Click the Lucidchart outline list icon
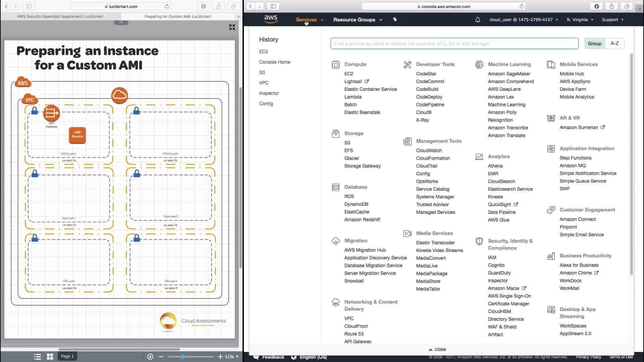 pos(38,357)
